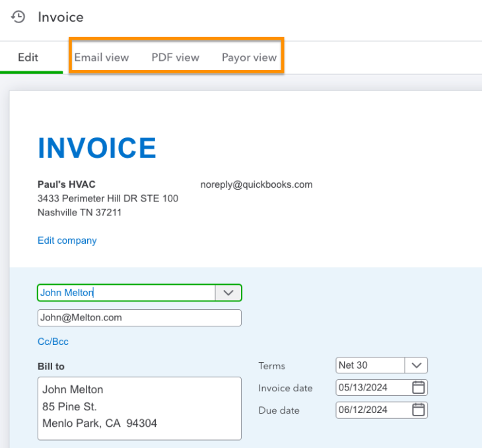Click the Nashville TN 37211 text
482x448 pixels.
tap(79, 213)
